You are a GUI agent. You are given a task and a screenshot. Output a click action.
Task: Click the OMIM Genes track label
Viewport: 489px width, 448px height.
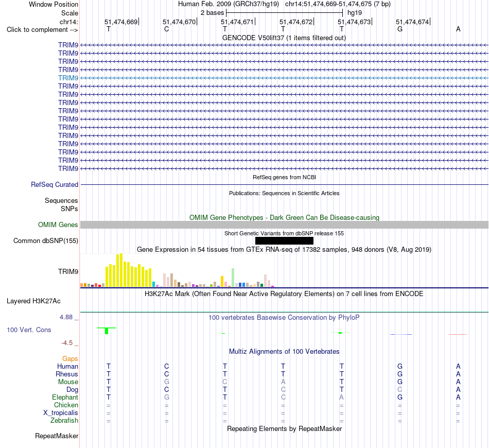tap(58, 225)
